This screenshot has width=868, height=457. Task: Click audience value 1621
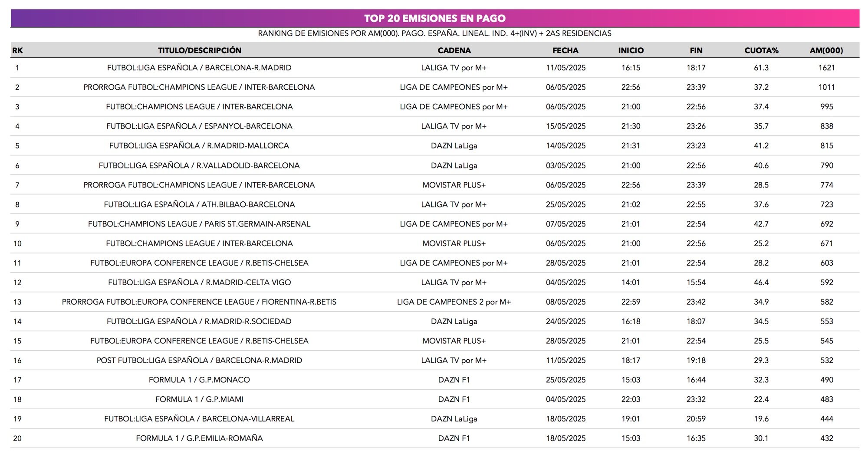coord(827,68)
